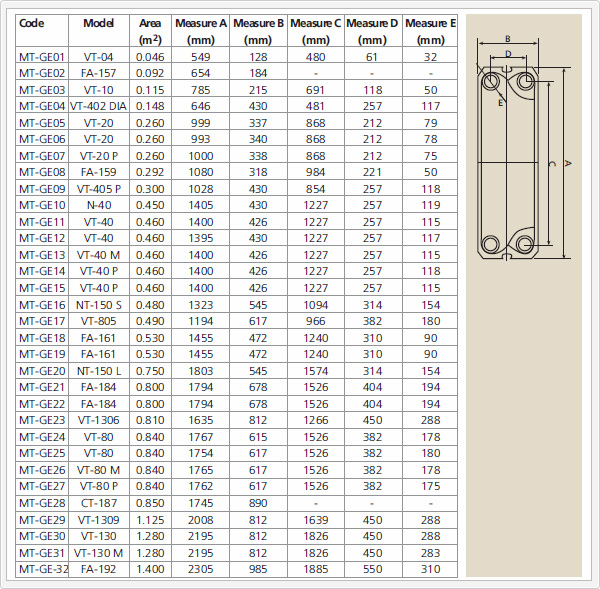Select model cell FA-159
Screen dimensions: 600x589
[x=98, y=172]
